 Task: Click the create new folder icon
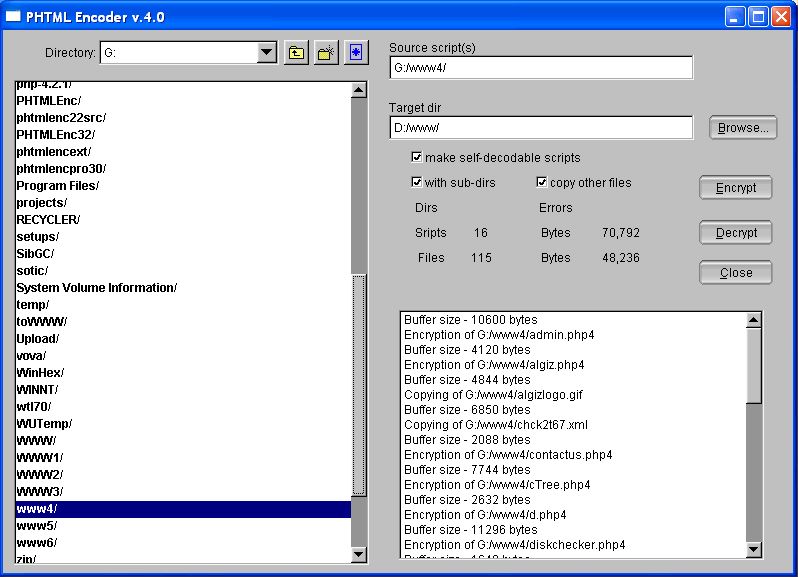tap(326, 53)
